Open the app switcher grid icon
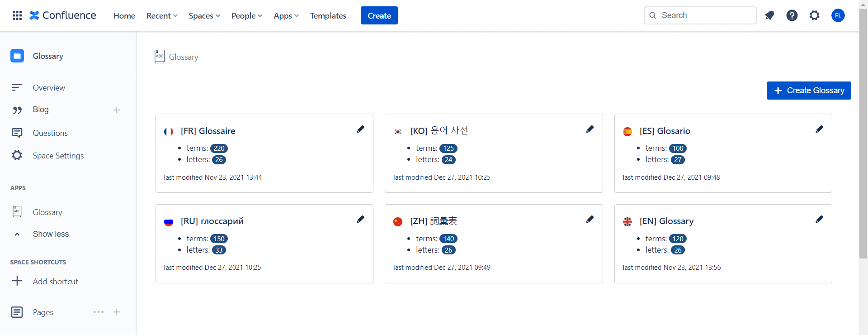 click(x=17, y=15)
